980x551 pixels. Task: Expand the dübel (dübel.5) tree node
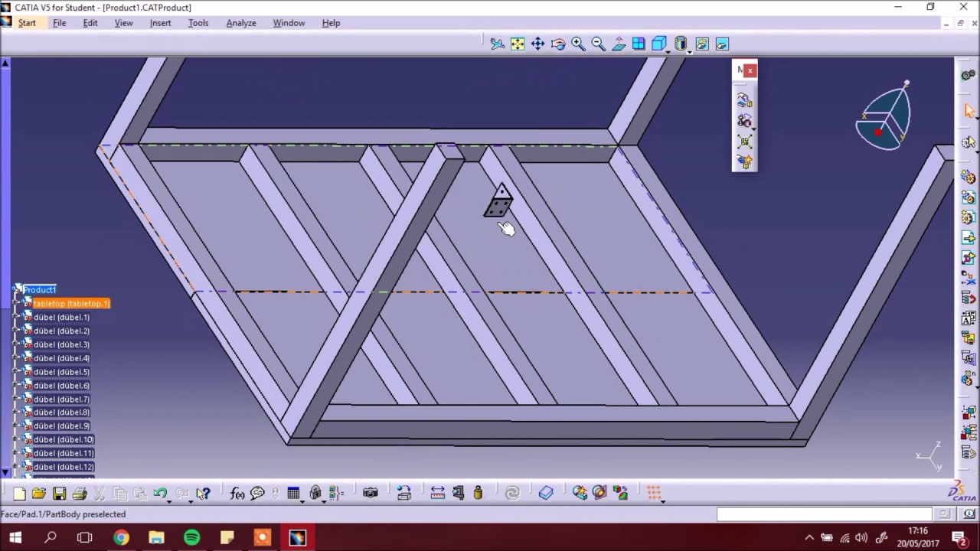16,373
